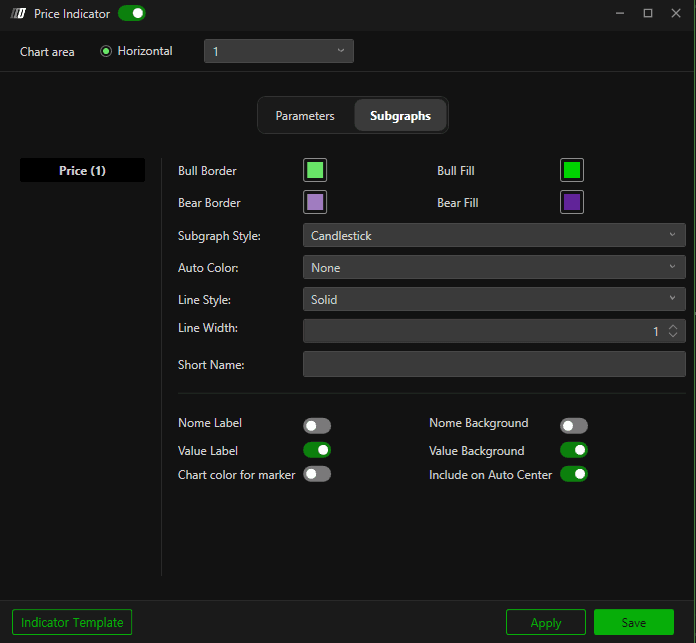
Task: Decrease Line Width with the down arrow
Action: click(x=672, y=335)
